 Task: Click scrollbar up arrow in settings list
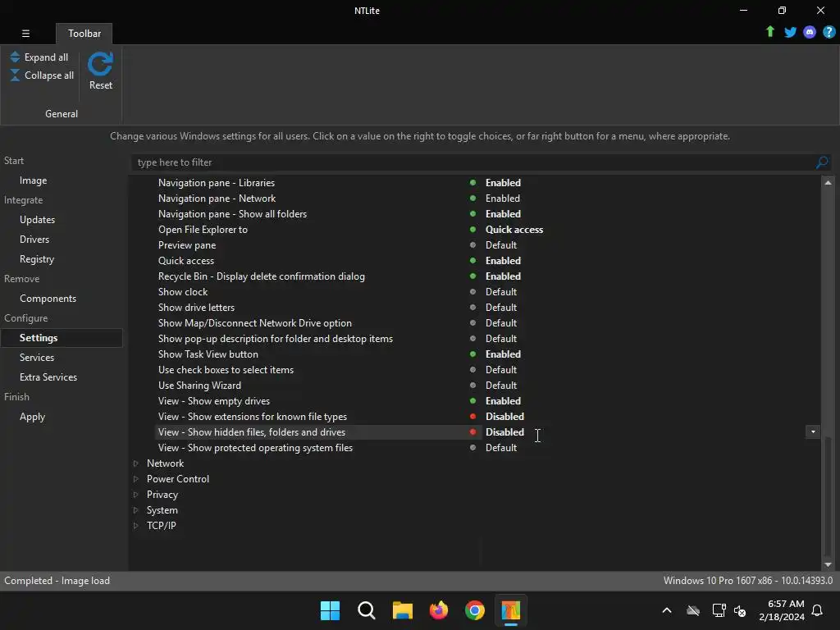[828, 183]
